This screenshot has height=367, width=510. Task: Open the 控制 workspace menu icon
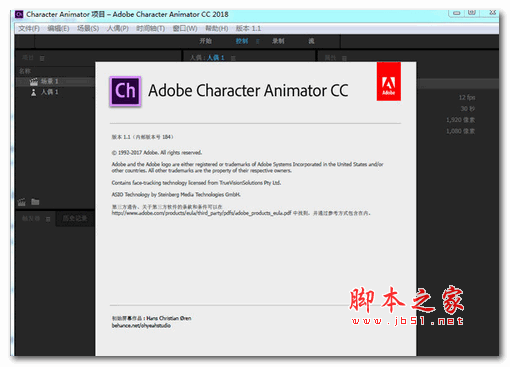click(x=257, y=41)
